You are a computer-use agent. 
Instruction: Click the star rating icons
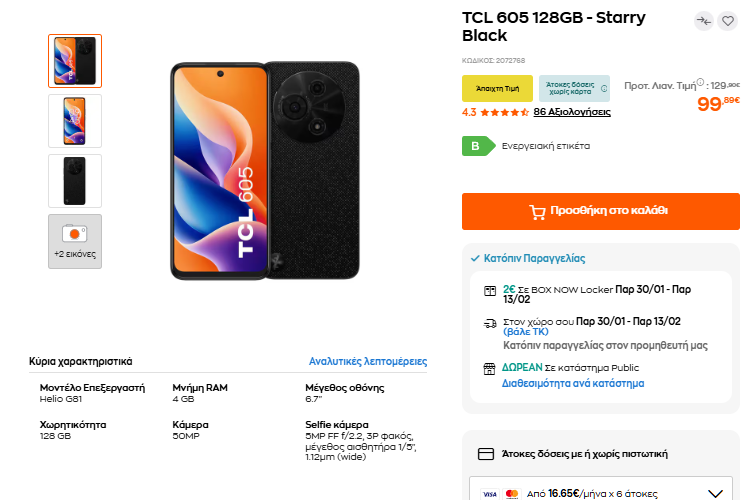click(x=504, y=112)
